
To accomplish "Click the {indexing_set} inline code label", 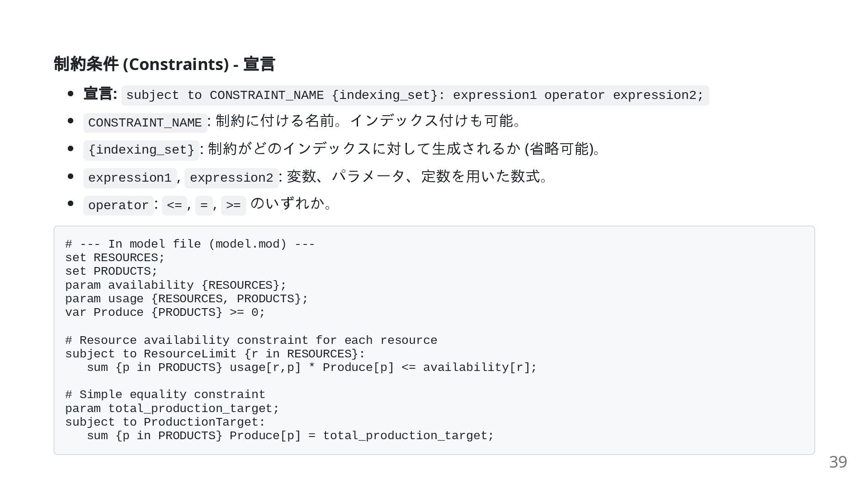I will [141, 150].
